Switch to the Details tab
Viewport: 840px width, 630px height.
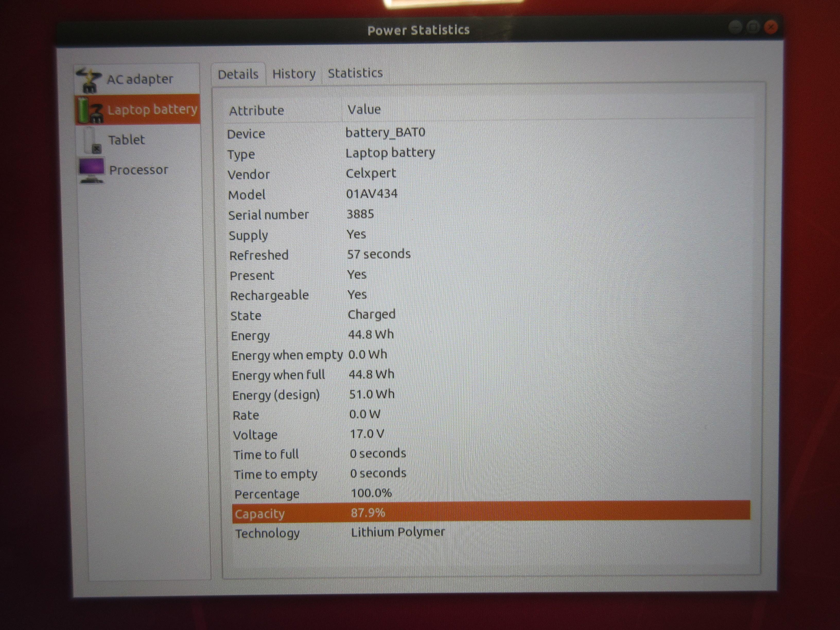[x=238, y=74]
